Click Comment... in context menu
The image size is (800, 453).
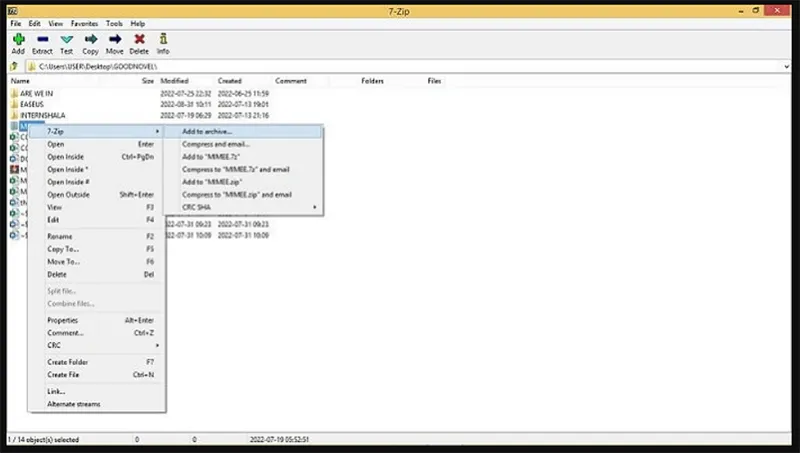tap(97, 333)
